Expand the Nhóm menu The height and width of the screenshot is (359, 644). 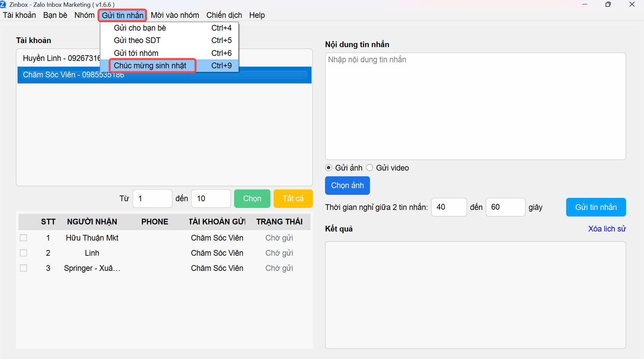[85, 15]
